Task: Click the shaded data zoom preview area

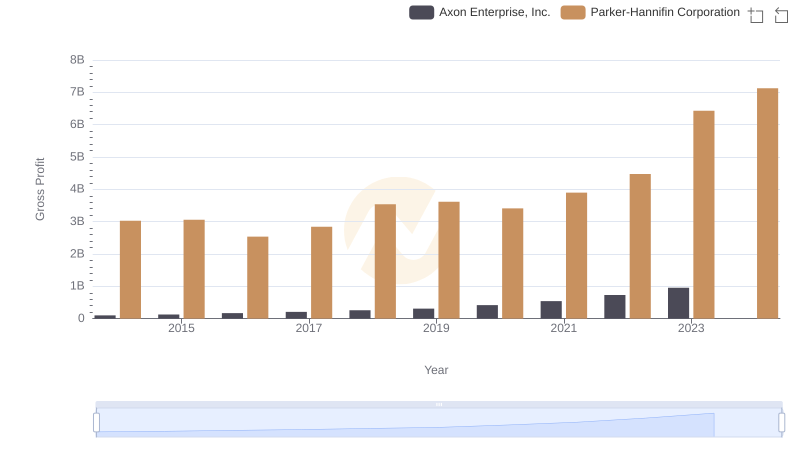Action: pyautogui.click(x=439, y=423)
